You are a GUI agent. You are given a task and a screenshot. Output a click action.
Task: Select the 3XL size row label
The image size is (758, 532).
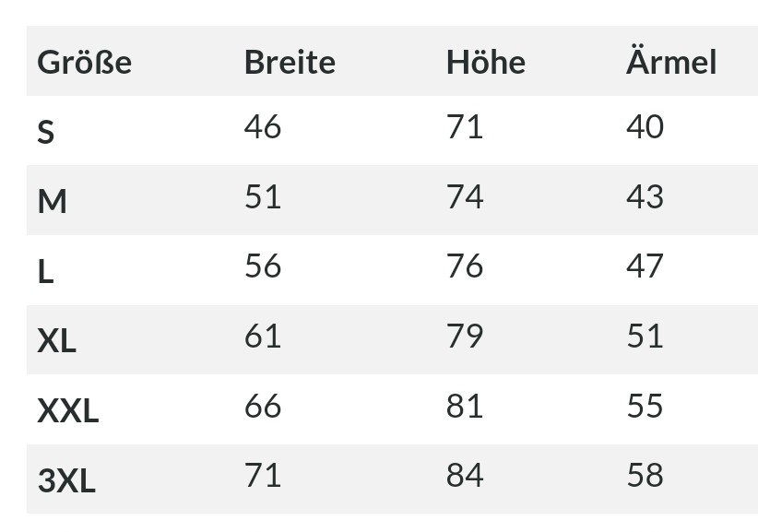tap(66, 480)
